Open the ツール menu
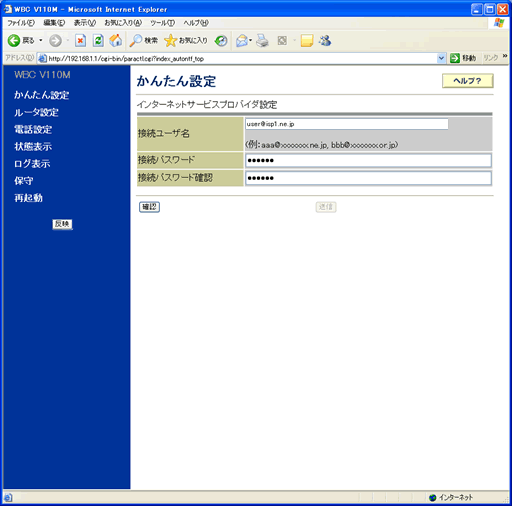Screen dimensions: 512x506 tap(162, 23)
